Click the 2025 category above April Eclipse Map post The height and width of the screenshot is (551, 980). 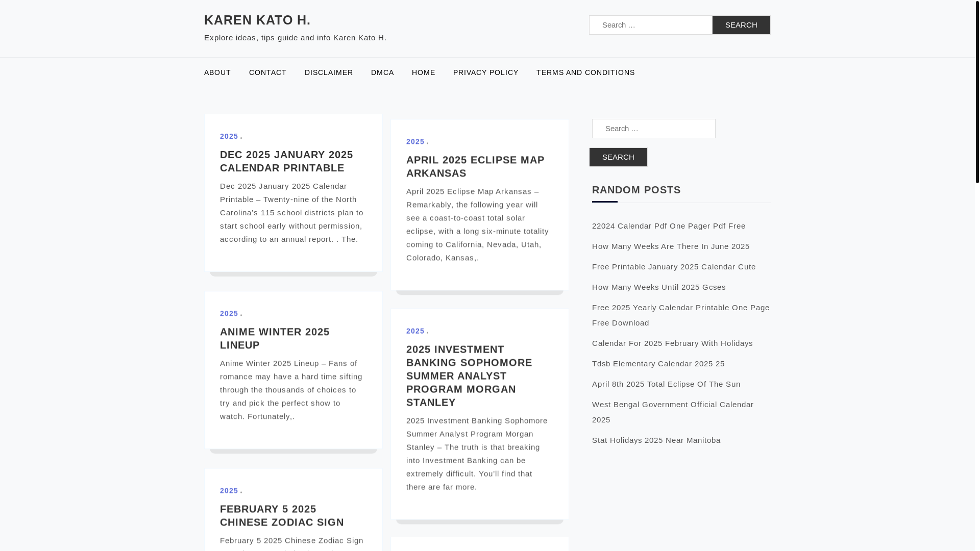point(415,141)
